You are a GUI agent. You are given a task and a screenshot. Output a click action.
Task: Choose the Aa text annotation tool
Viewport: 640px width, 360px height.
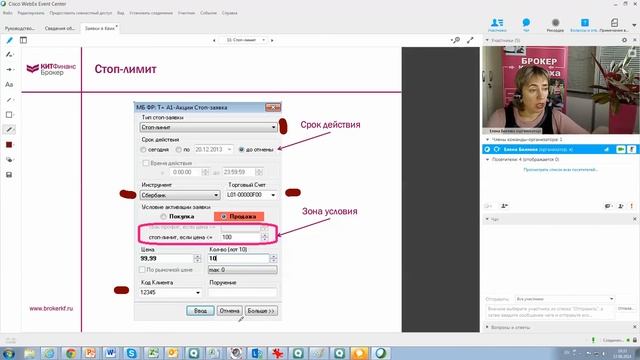point(9,84)
